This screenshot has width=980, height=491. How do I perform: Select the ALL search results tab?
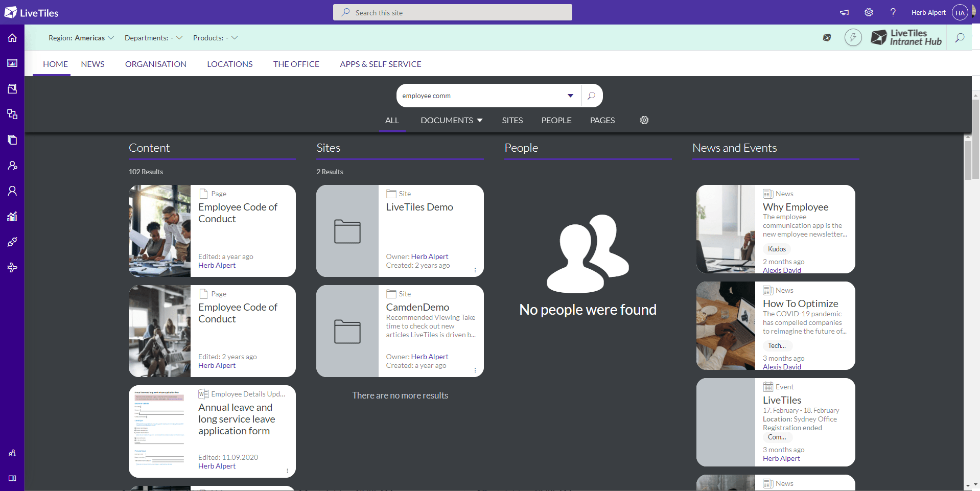click(392, 121)
